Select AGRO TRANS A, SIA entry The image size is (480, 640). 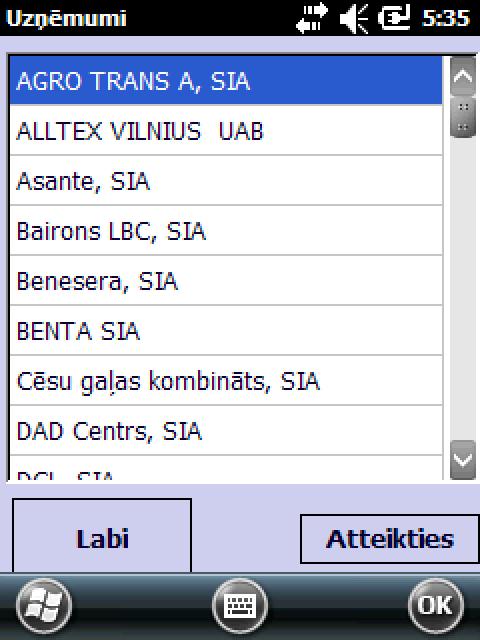(x=226, y=80)
